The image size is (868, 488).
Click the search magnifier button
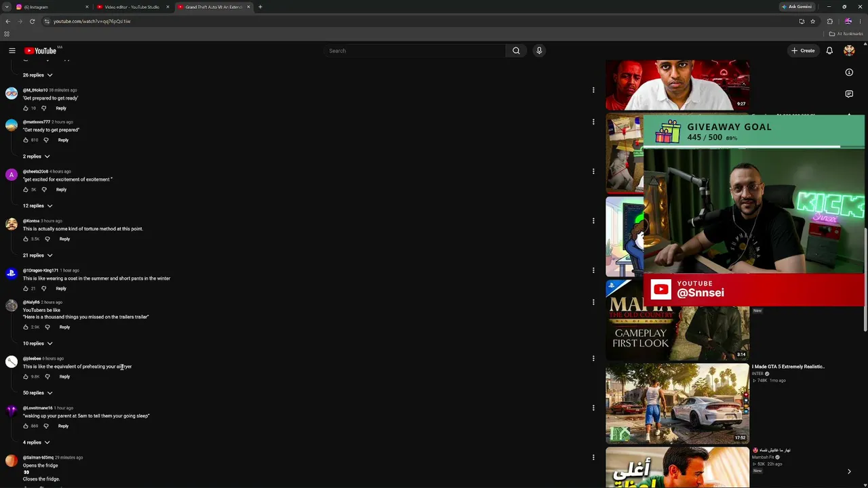tap(516, 51)
